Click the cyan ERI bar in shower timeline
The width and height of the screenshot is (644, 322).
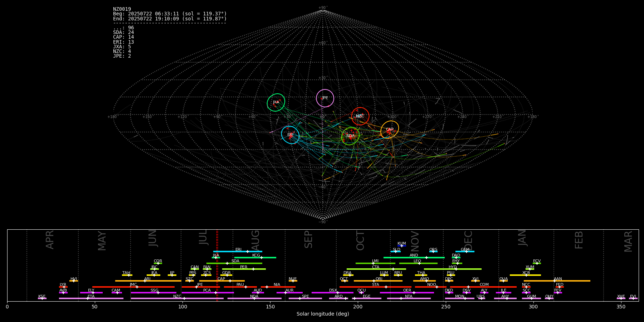tap(238, 252)
